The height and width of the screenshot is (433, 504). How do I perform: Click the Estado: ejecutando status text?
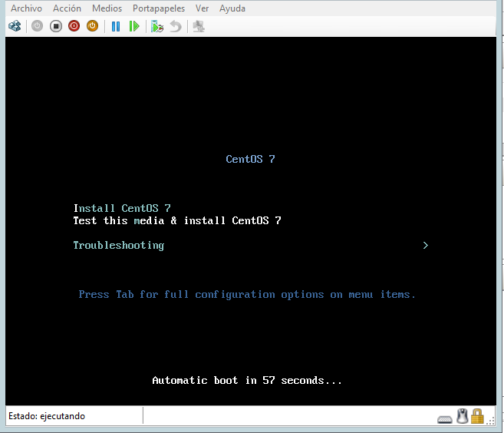(47, 416)
